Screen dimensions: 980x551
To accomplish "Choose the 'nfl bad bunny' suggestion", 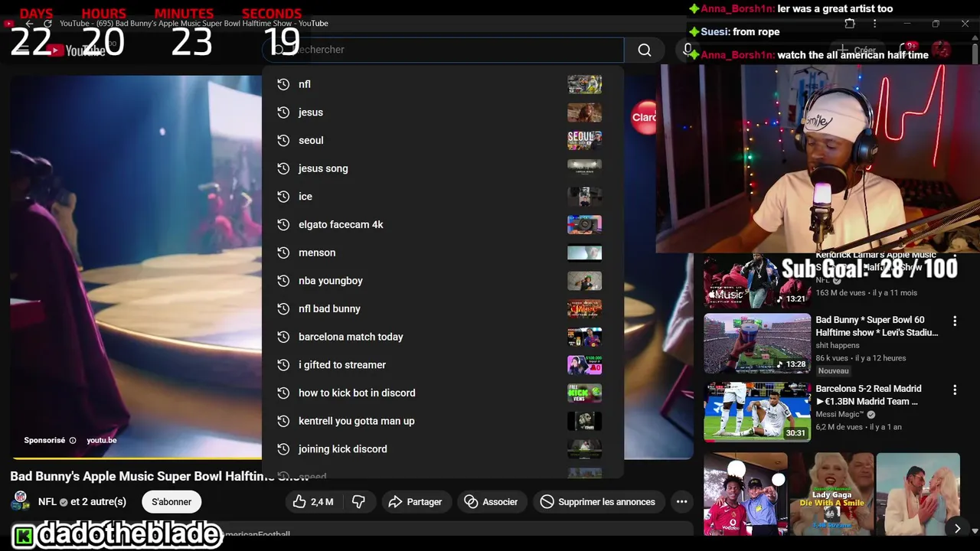I will coord(443,308).
